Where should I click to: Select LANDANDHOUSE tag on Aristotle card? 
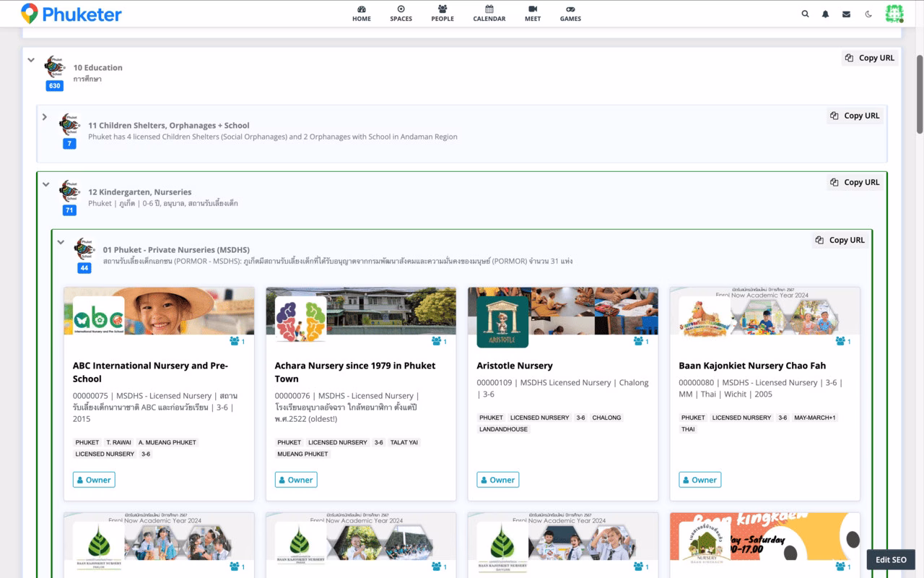pos(504,429)
